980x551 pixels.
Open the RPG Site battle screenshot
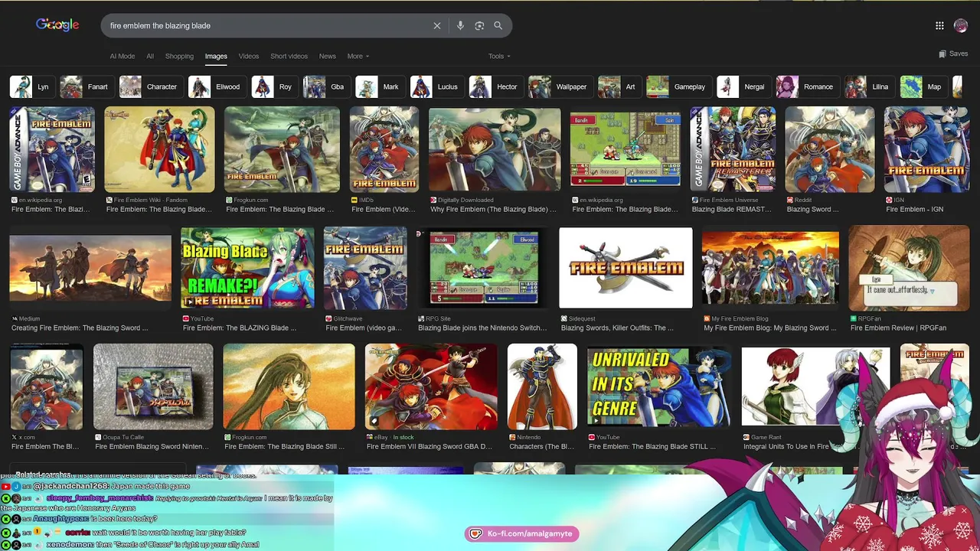pos(482,268)
